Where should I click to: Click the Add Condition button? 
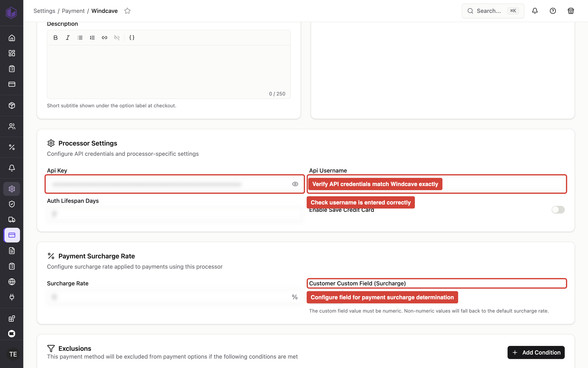click(x=536, y=352)
